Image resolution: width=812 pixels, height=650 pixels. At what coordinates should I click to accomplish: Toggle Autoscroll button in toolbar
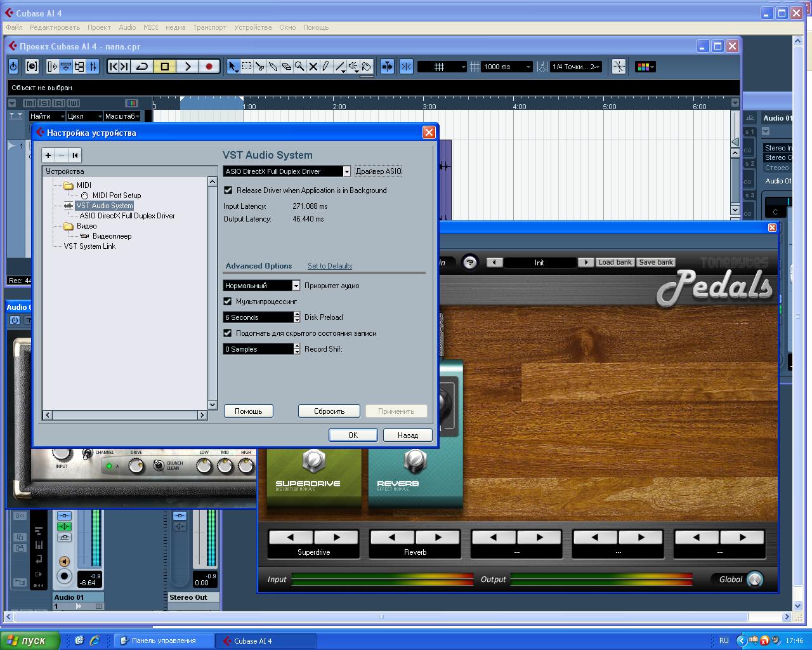[x=387, y=67]
